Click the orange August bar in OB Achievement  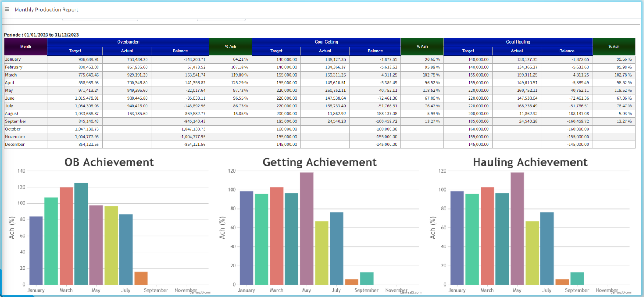(x=141, y=278)
